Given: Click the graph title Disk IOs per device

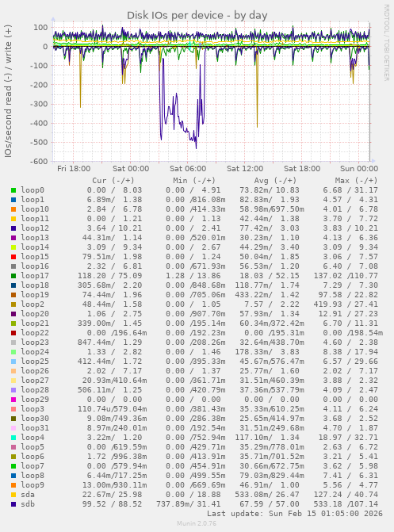Looking at the screenshot, I should coord(197,16).
